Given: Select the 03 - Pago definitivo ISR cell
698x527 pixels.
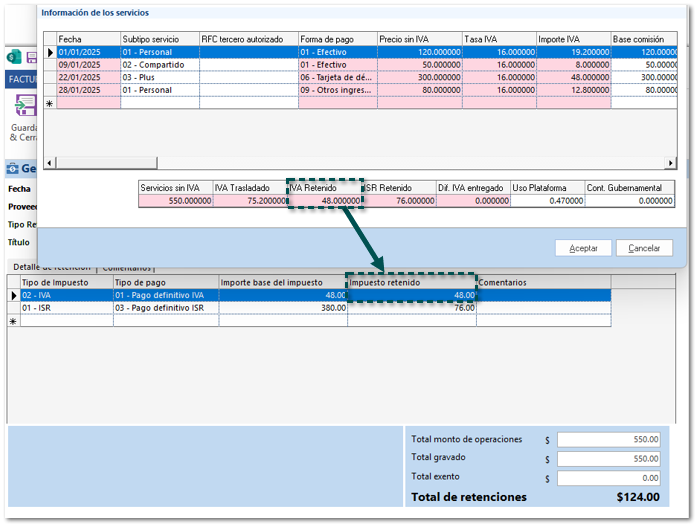Looking at the screenshot, I should coord(165,308).
